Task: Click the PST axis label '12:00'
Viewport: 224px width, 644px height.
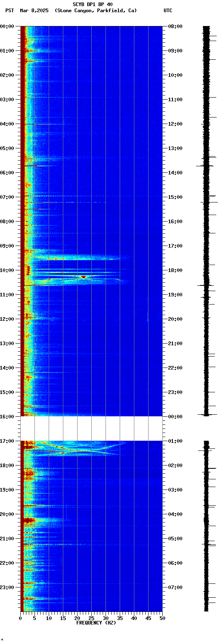Action: 7,319
